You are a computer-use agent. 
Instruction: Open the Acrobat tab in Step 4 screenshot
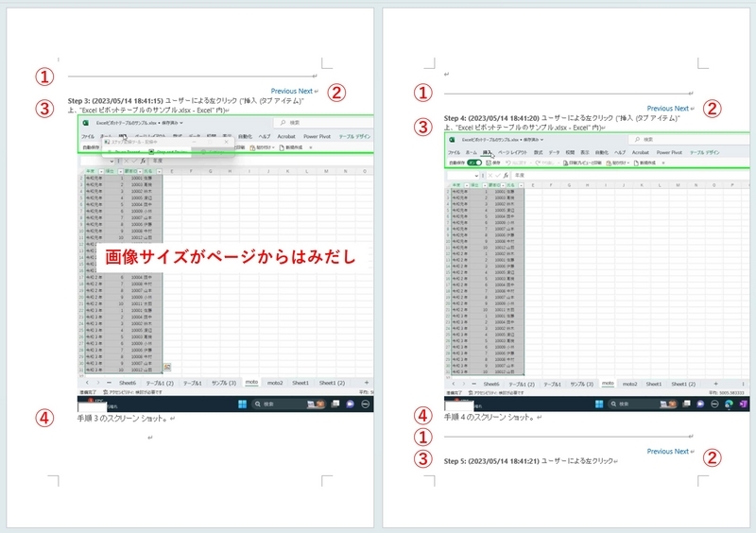coord(641,152)
